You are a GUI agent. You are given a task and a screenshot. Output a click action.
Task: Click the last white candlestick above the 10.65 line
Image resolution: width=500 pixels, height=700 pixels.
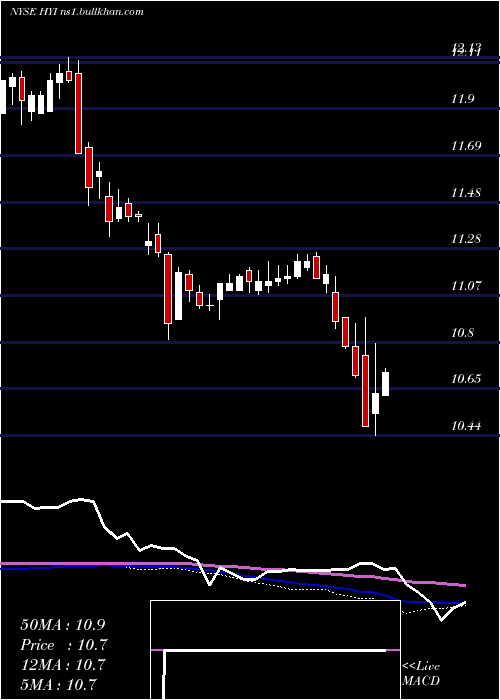coord(385,383)
